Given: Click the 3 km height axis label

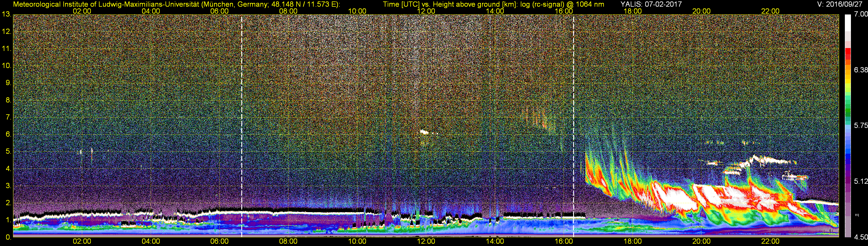Looking at the screenshot, I should tap(8, 186).
